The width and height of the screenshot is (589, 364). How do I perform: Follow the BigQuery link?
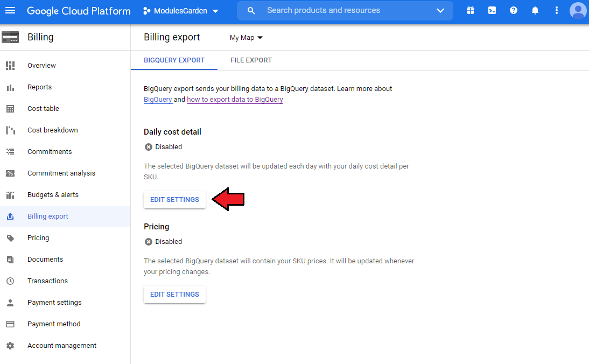[158, 100]
